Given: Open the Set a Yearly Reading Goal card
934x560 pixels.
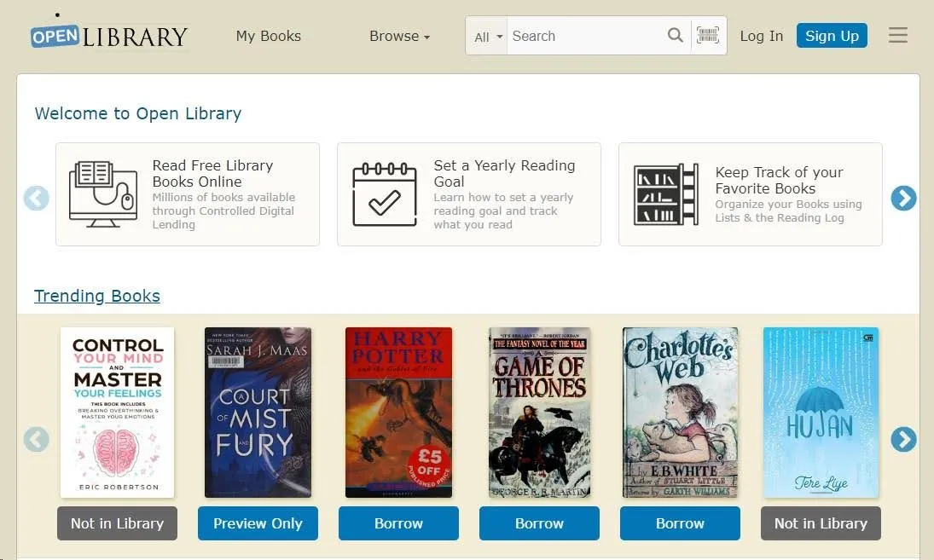Looking at the screenshot, I should [469, 194].
